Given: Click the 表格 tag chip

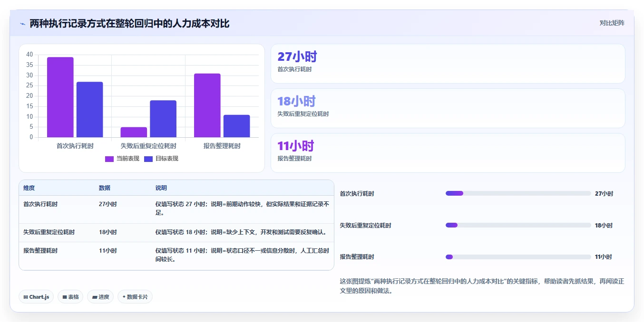Looking at the screenshot, I should pyautogui.click(x=70, y=297).
